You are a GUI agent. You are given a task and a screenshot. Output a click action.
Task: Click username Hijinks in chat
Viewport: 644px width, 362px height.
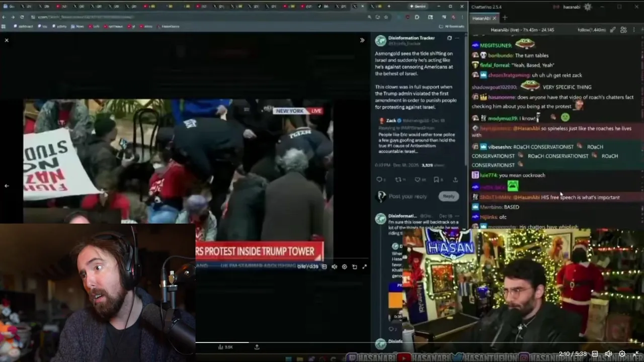point(489,217)
